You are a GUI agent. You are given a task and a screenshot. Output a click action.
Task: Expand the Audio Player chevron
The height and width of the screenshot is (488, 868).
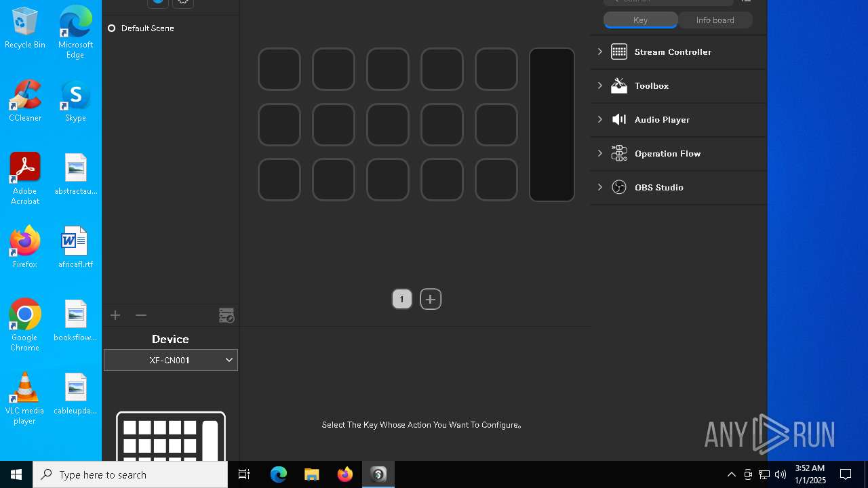[x=600, y=119]
